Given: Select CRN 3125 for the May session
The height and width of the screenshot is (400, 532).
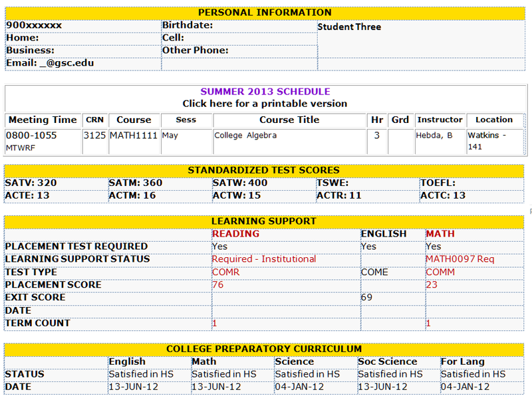Looking at the screenshot, I should (x=94, y=134).
